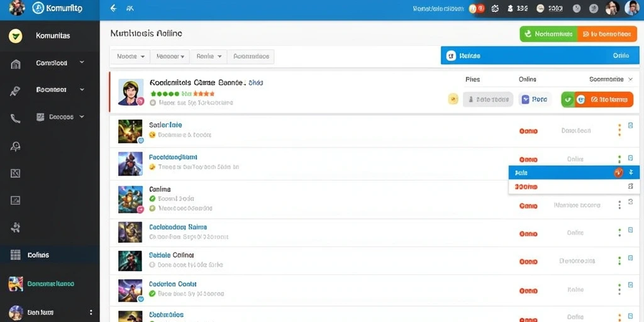Open the phone icon in the sidebar
The image size is (644, 322).
(15, 119)
